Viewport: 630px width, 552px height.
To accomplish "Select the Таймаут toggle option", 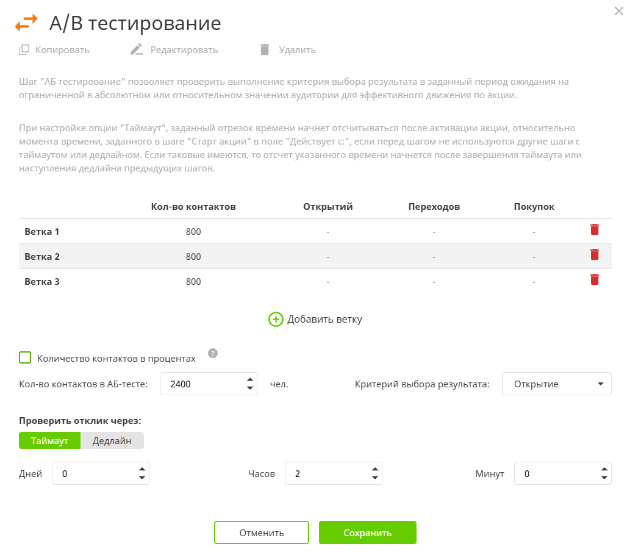I will pyautogui.click(x=49, y=440).
